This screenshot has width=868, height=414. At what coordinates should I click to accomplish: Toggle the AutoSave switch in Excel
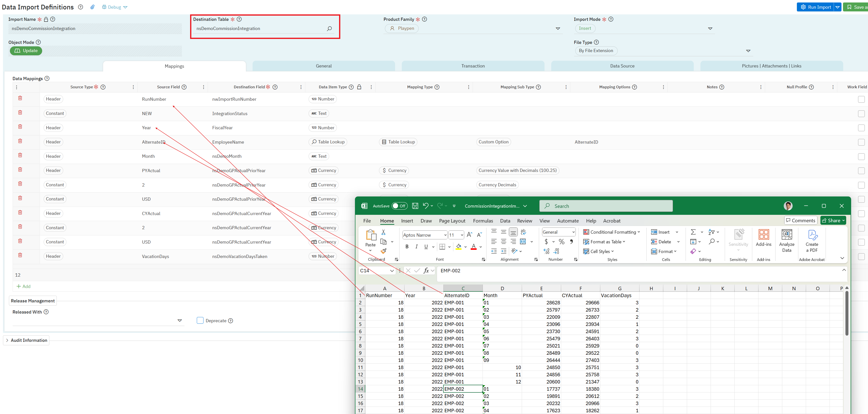click(x=399, y=206)
